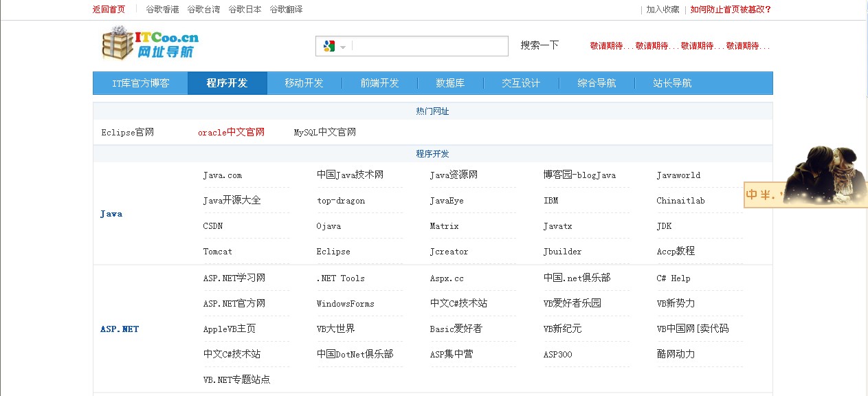Open the C# Help link
The height and width of the screenshot is (396, 868).
[674, 278]
